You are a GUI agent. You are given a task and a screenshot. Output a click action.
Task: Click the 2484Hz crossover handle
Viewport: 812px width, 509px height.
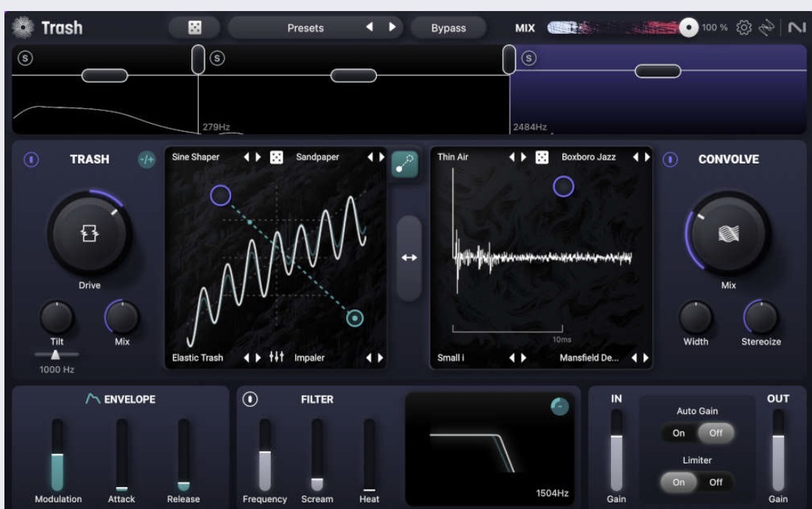pyautogui.click(x=509, y=59)
